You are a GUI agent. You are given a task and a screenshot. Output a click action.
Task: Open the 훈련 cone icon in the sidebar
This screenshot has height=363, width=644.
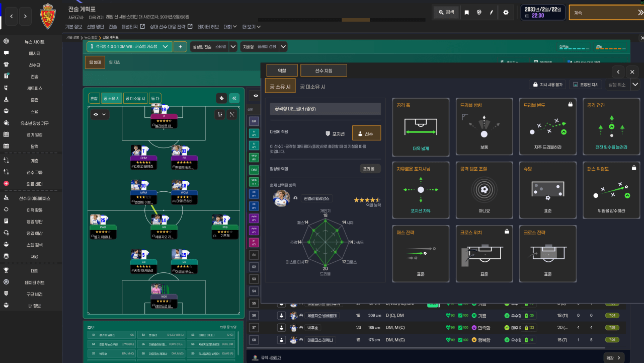(x=6, y=100)
